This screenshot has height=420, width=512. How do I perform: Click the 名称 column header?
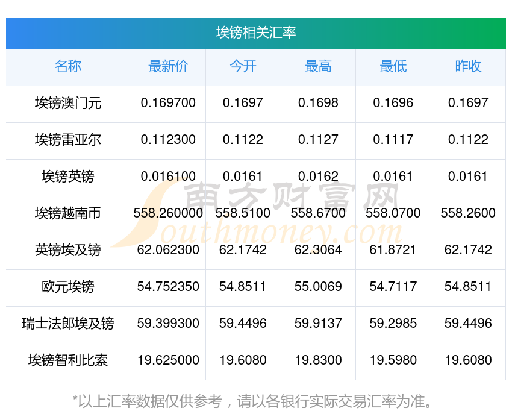pyautogui.click(x=68, y=66)
